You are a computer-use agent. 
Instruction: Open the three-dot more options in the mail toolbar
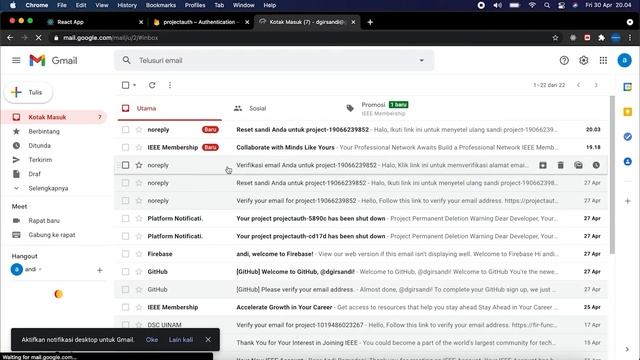(x=170, y=85)
